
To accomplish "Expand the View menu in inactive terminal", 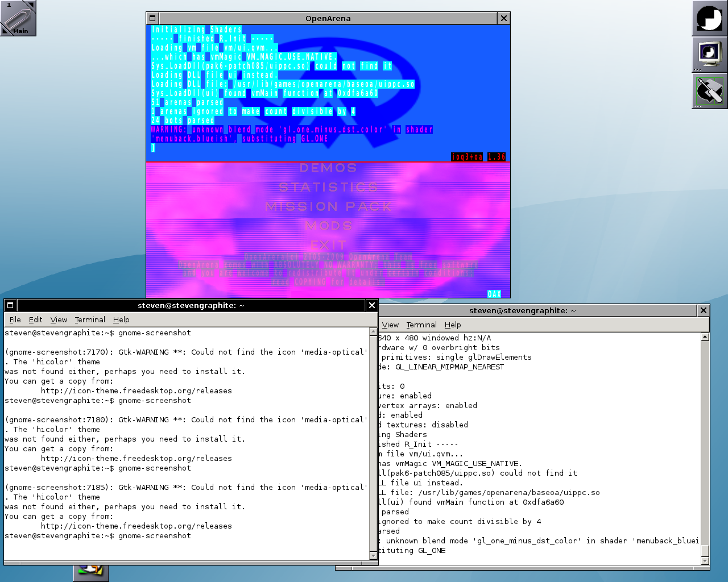I will point(390,325).
